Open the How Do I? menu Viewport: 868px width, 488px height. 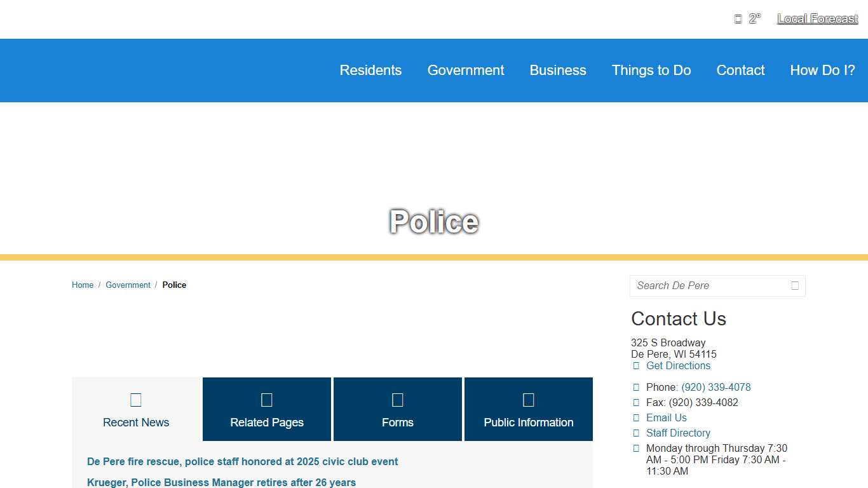[822, 71]
